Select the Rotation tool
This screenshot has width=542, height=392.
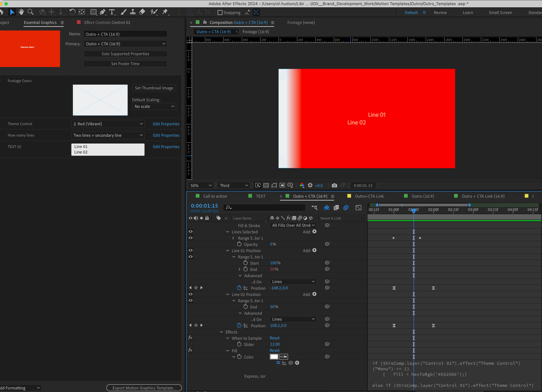72,12
